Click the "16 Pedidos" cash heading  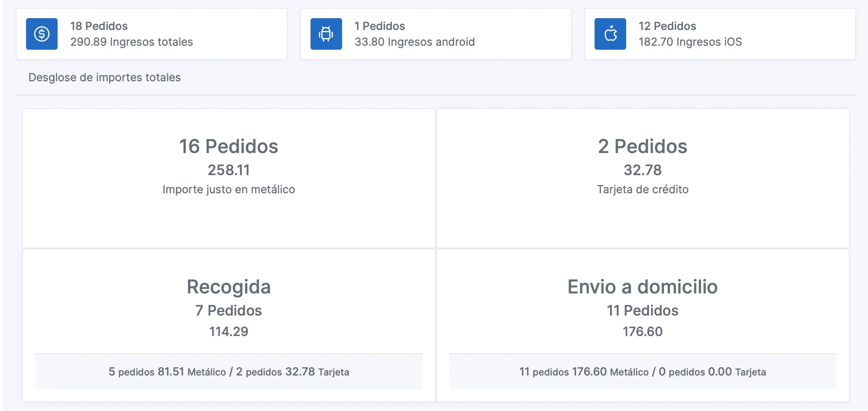(229, 146)
